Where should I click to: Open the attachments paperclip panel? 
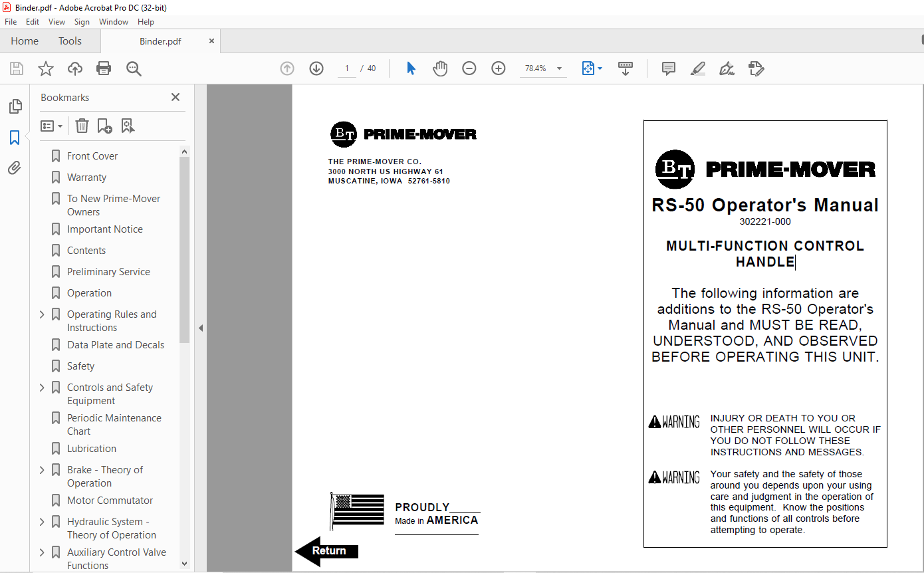tap(15, 168)
